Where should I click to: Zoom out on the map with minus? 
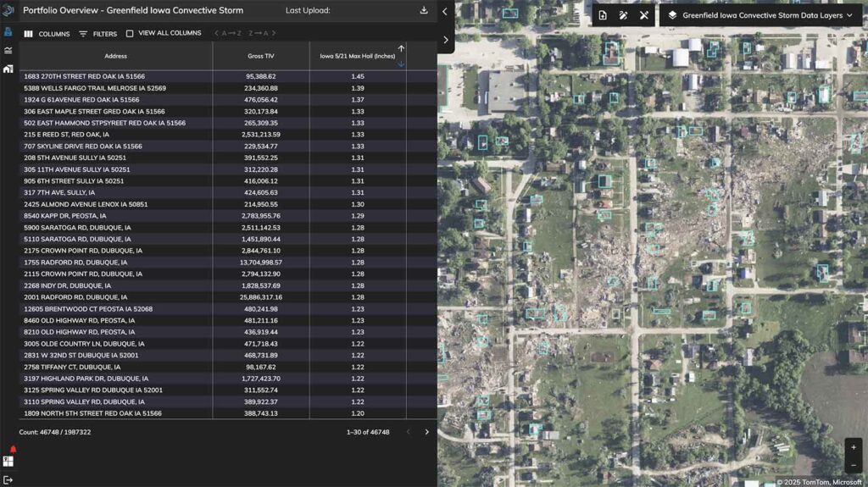(x=853, y=465)
